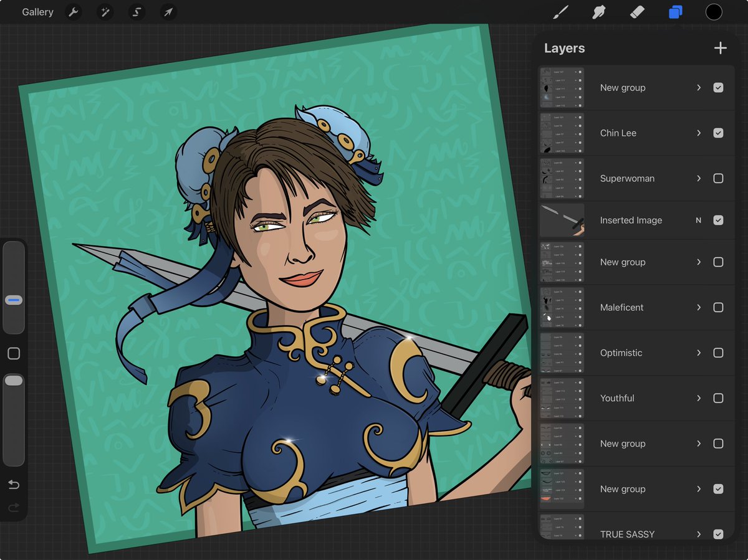This screenshot has height=560, width=748.
Task: Show the New group below Inserted Image
Action: click(718, 262)
